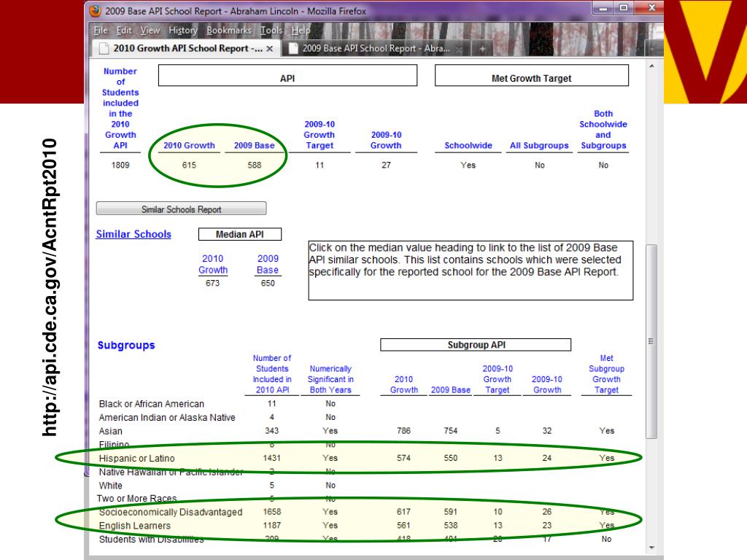The image size is (747, 560).
Task: Open the 2009-10 Growth Target header link
Action: coord(320,135)
